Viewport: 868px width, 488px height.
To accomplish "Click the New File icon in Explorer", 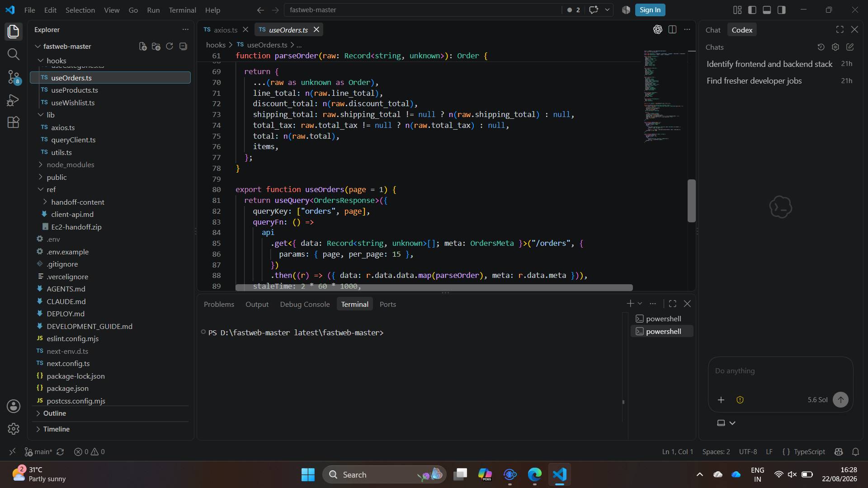I will tap(143, 46).
